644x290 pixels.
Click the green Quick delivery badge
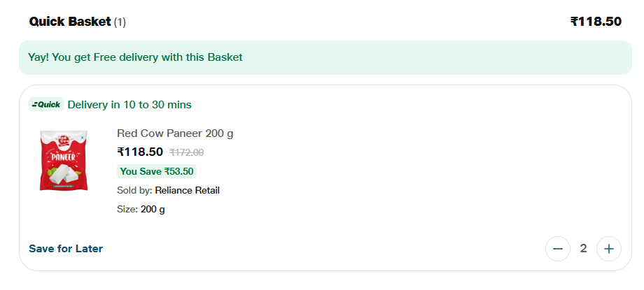(x=46, y=105)
